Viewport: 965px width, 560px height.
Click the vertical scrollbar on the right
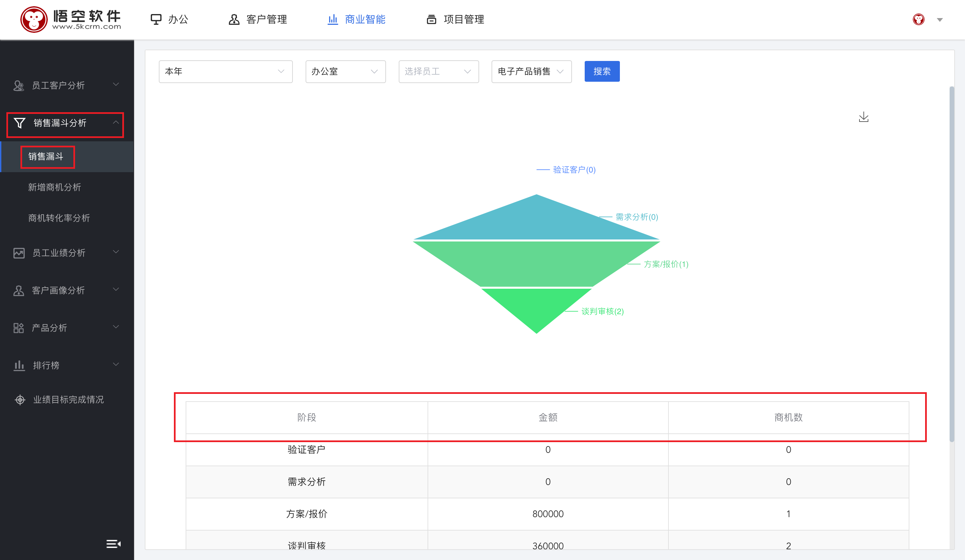coord(952,264)
